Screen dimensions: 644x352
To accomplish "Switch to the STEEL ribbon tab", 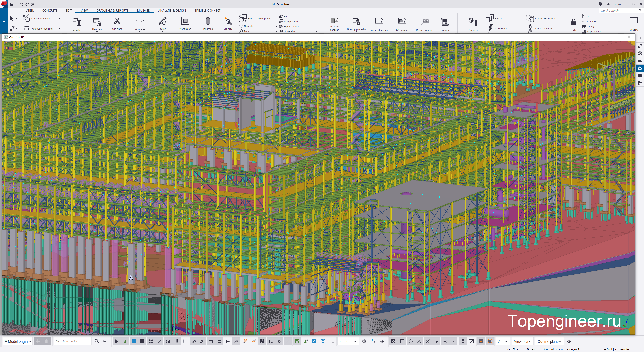I will point(30,11).
